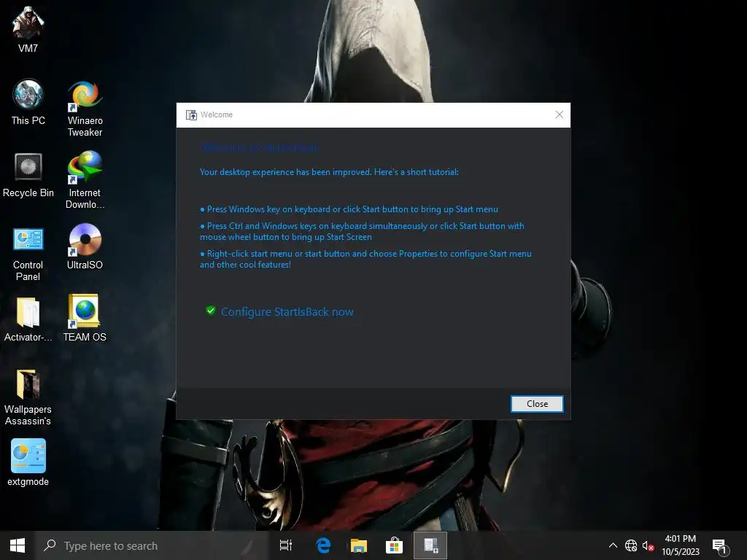The height and width of the screenshot is (560, 747).
Task: Open the clock showing 4:01 PM
Action: pyautogui.click(x=681, y=545)
